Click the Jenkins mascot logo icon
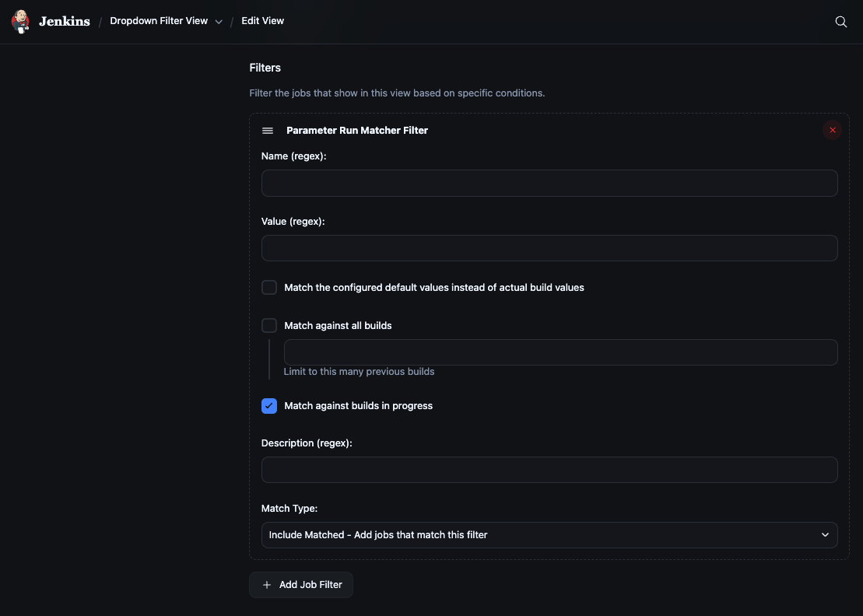This screenshot has height=616, width=863. coord(20,21)
